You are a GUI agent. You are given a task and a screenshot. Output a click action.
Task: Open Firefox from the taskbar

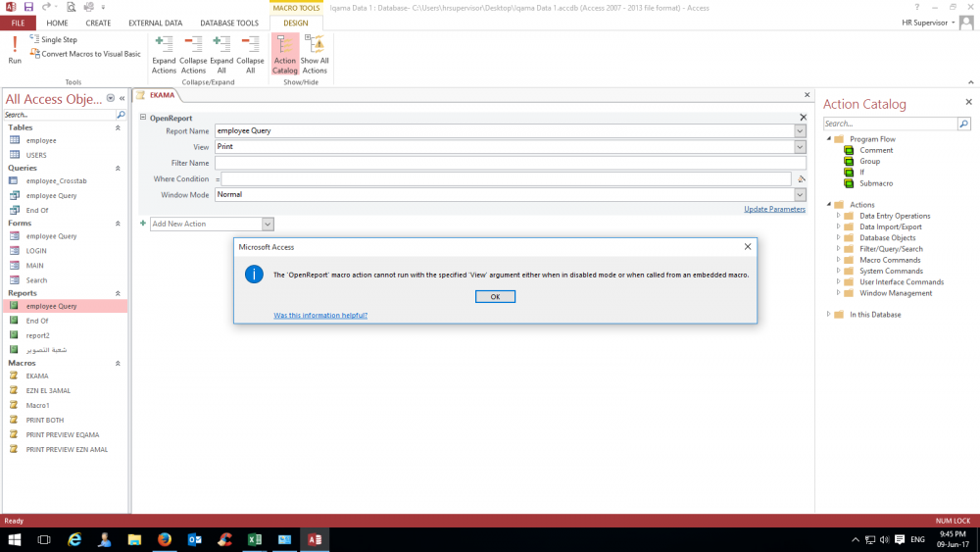click(x=165, y=539)
